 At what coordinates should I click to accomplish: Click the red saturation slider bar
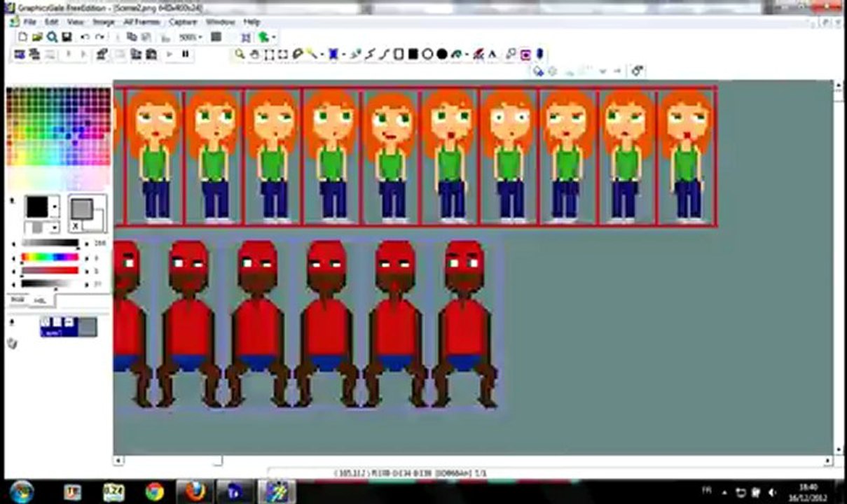pos(50,270)
